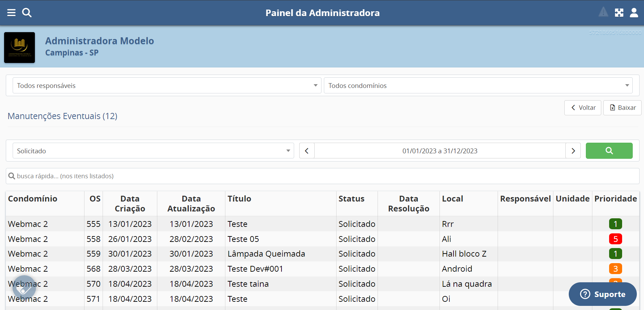Viewport: 644px width, 310px height.
Task: Click the search icon in header
Action: tap(27, 13)
